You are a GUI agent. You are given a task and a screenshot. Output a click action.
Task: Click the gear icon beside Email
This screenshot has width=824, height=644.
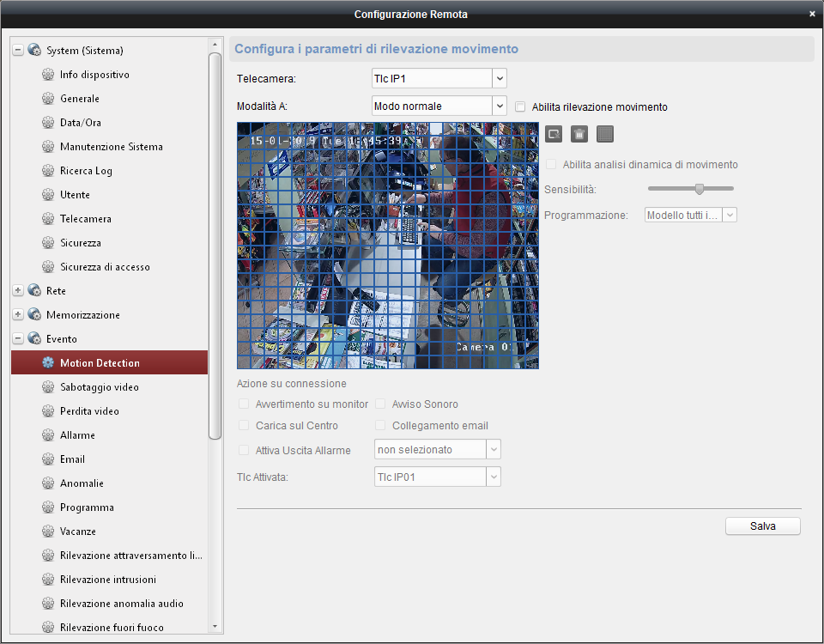click(x=48, y=459)
